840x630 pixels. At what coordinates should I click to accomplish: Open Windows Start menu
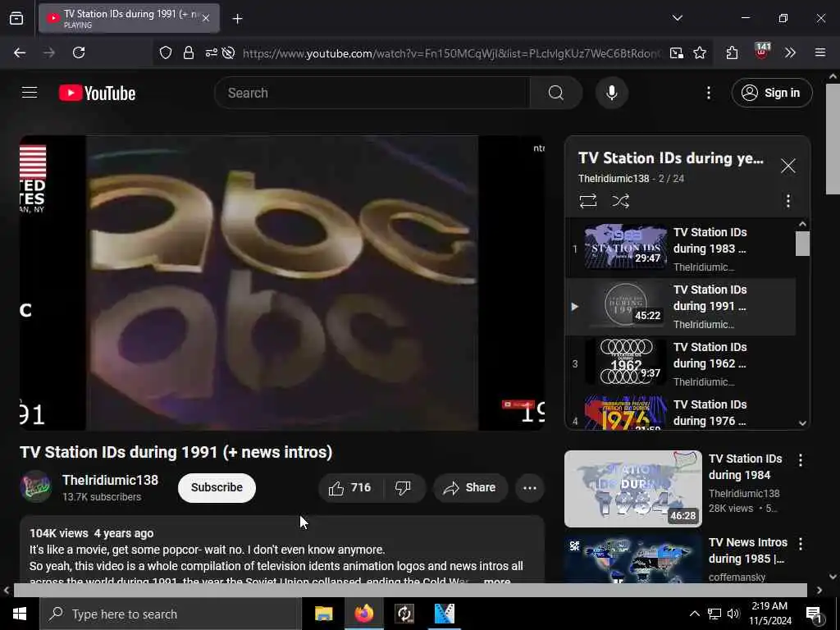click(20, 614)
